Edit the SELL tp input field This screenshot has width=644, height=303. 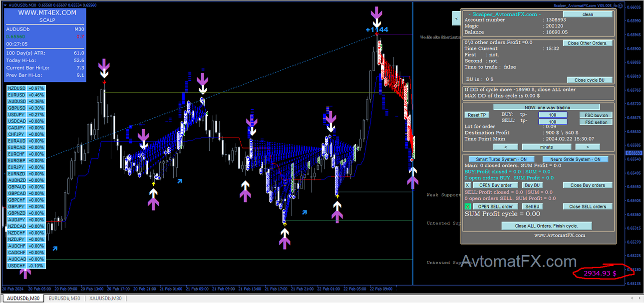pyautogui.click(x=553, y=122)
